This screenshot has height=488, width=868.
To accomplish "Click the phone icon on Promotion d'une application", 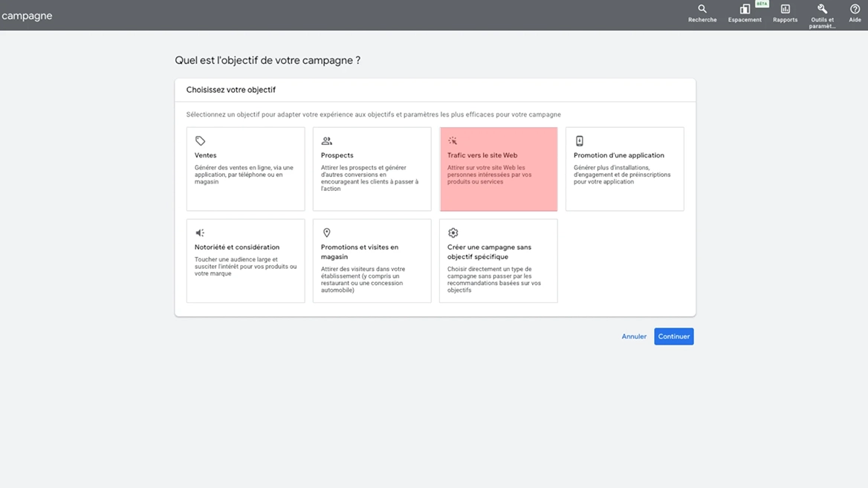I will tap(579, 141).
